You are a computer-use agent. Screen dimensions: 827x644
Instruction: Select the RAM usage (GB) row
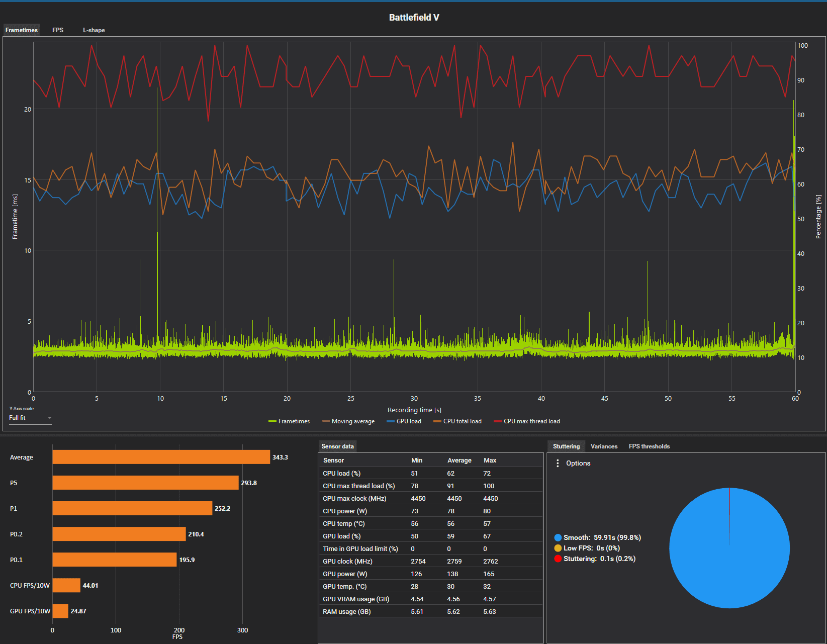click(431, 611)
